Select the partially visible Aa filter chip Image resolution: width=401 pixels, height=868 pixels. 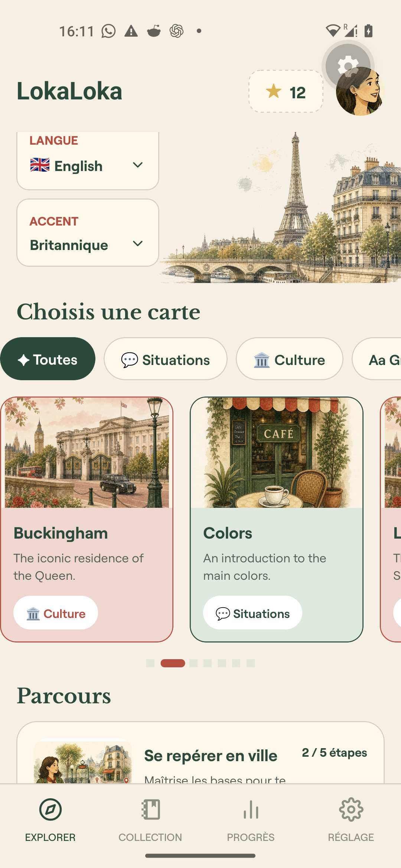tap(376, 359)
